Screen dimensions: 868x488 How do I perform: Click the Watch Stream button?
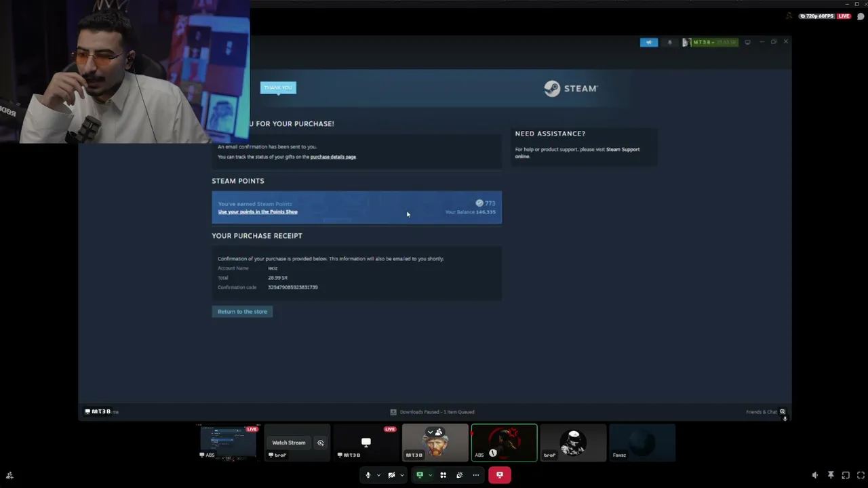(x=289, y=443)
